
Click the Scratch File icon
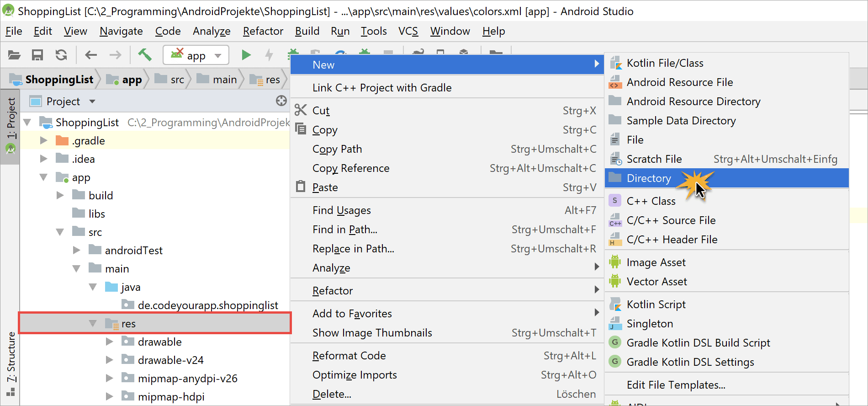pyautogui.click(x=616, y=159)
